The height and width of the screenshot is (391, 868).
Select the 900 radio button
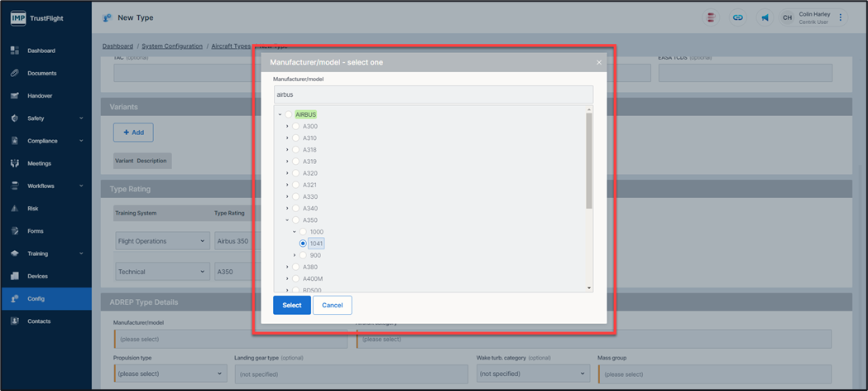click(x=303, y=255)
